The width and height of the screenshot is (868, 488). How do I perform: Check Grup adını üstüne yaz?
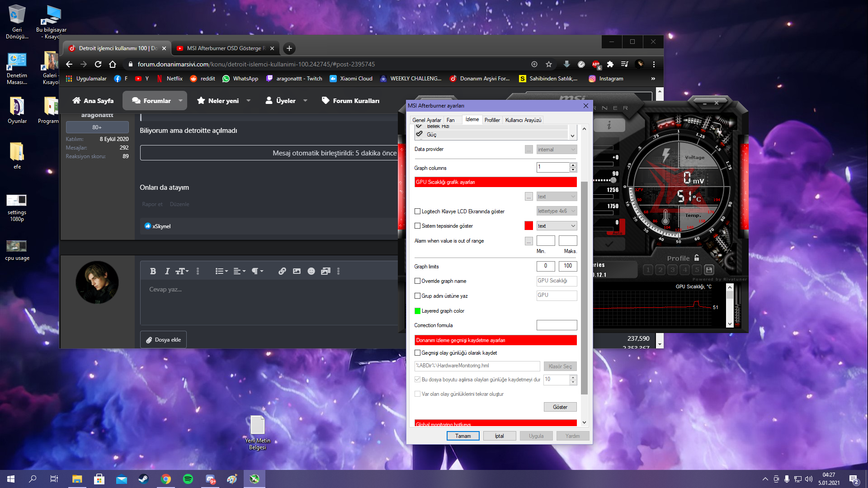(417, 296)
